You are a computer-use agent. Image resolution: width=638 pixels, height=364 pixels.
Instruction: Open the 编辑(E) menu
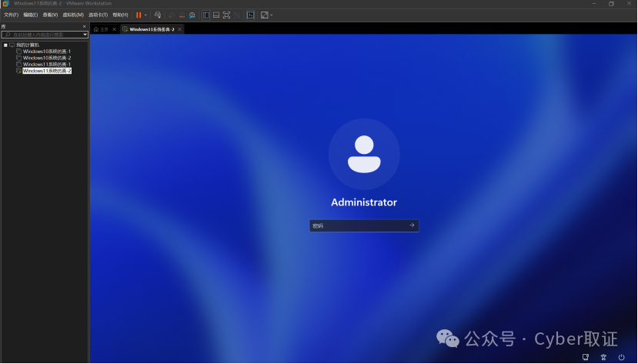(x=31, y=15)
